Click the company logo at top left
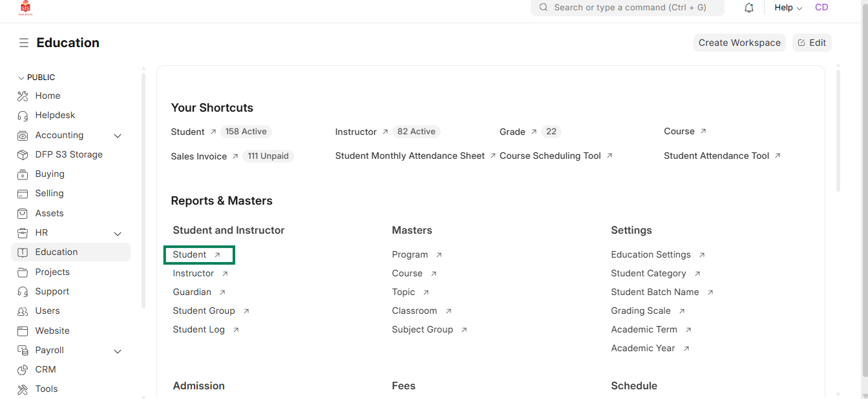868x399 pixels. [x=25, y=8]
